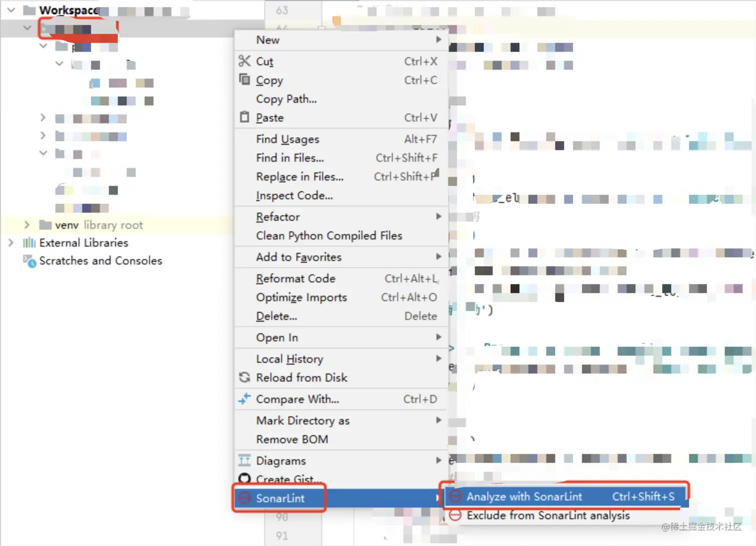Image resolution: width=756 pixels, height=546 pixels.
Task: Select the venv tree row label
Action: 66,225
